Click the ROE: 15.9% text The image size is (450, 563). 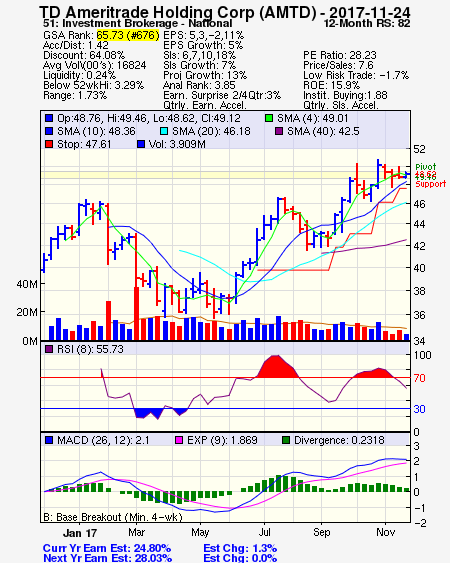(331, 85)
